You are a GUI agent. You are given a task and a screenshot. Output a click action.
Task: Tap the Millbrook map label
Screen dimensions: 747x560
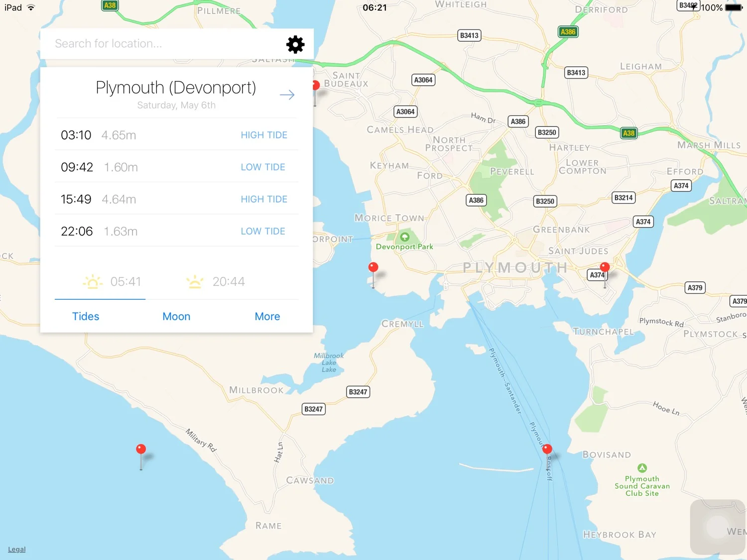coord(256,390)
